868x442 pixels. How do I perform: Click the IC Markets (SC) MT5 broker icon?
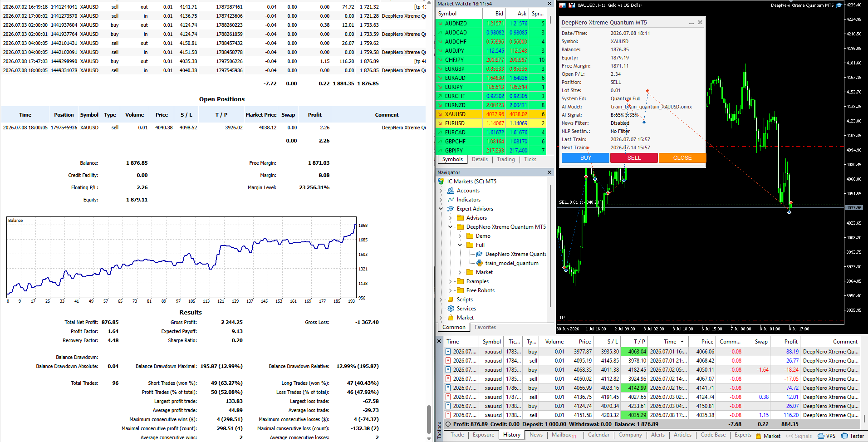pyautogui.click(x=441, y=182)
